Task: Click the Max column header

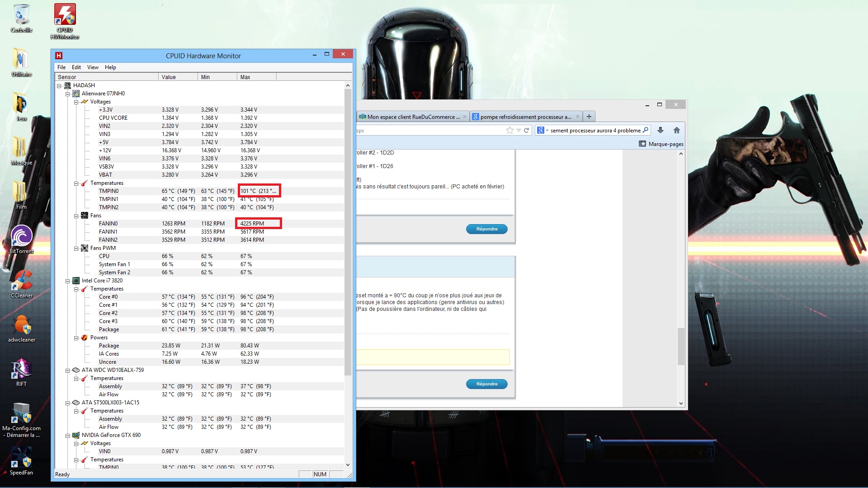Action: (x=256, y=77)
